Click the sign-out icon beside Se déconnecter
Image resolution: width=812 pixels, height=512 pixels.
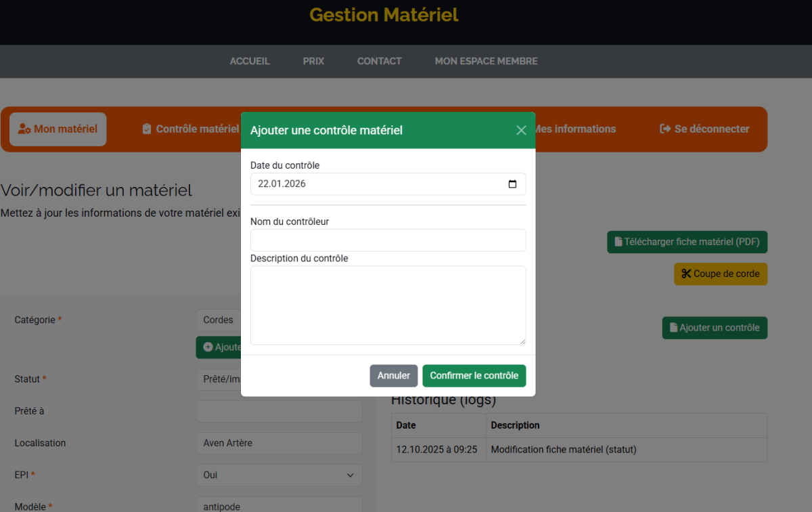[x=665, y=129]
